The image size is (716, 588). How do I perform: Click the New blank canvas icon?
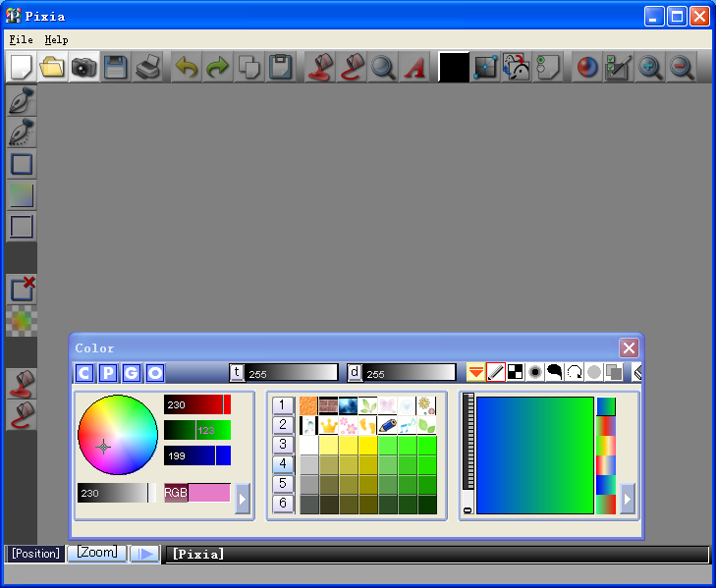(21, 67)
